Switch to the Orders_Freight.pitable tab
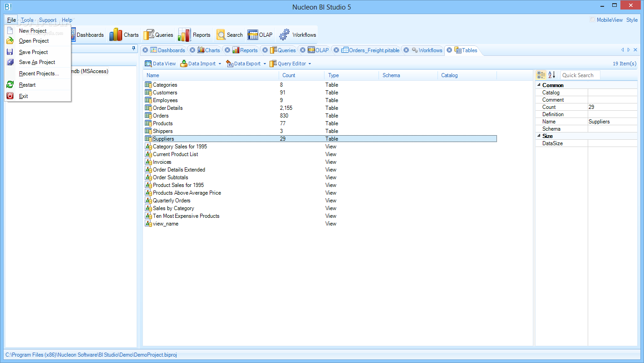Screen dimensions: 644x363 click(x=370, y=50)
